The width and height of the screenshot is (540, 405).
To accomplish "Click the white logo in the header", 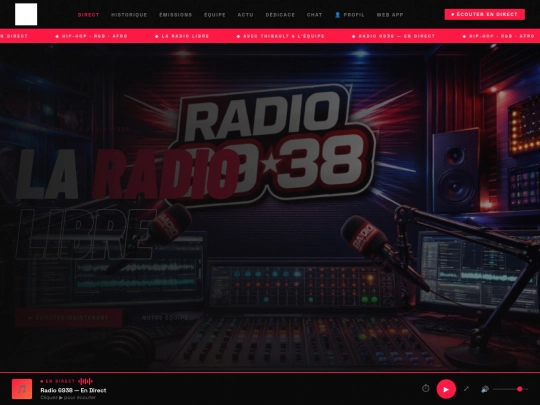I will click(x=26, y=14).
